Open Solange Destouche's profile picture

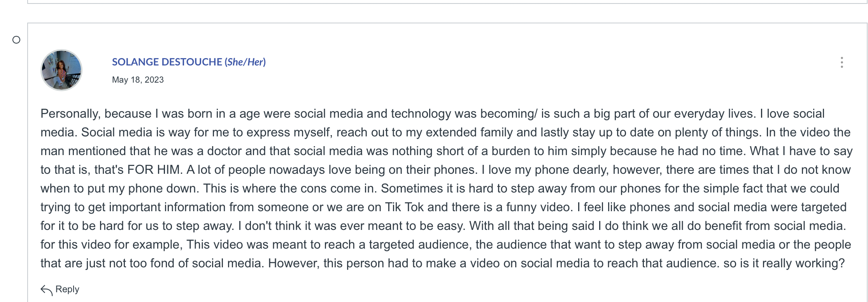61,70
